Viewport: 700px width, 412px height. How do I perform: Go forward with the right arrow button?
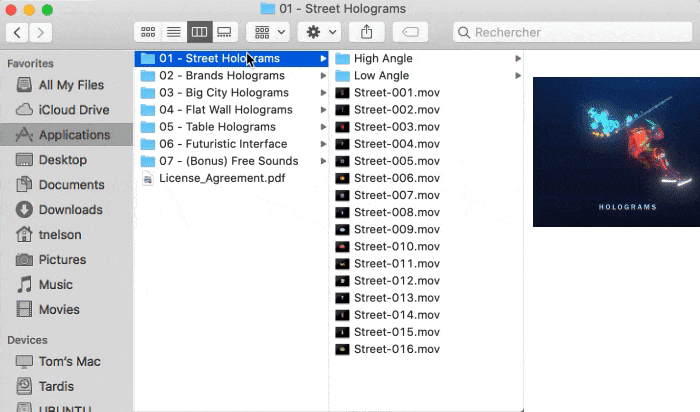[x=41, y=33]
